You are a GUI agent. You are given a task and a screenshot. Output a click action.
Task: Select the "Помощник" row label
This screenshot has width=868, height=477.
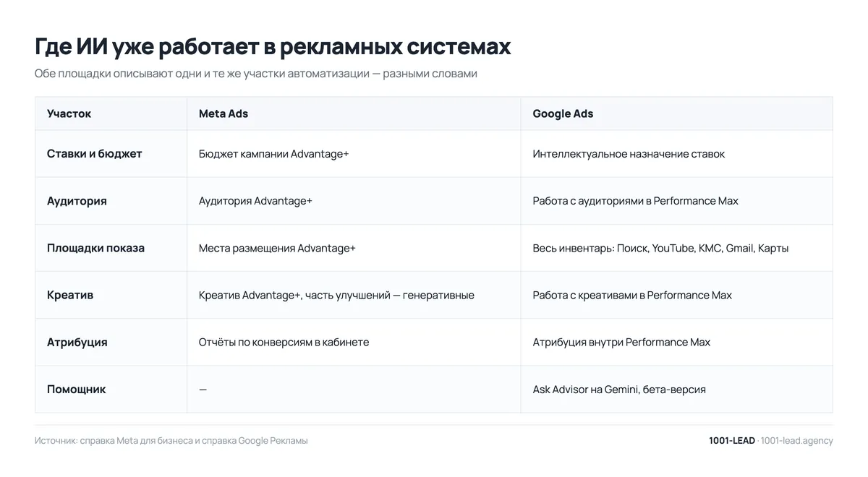[76, 390]
